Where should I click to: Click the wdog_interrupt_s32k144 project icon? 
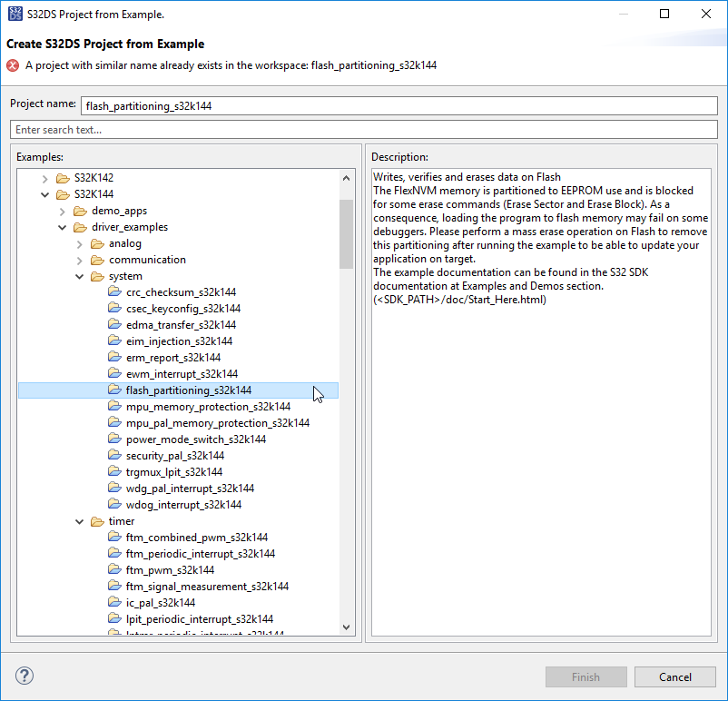tap(114, 504)
